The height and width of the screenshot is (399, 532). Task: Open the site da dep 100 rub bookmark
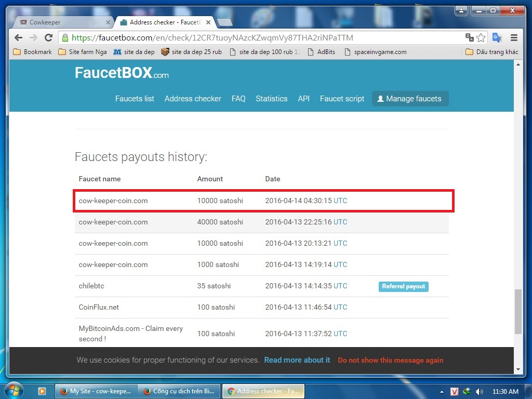(x=264, y=52)
